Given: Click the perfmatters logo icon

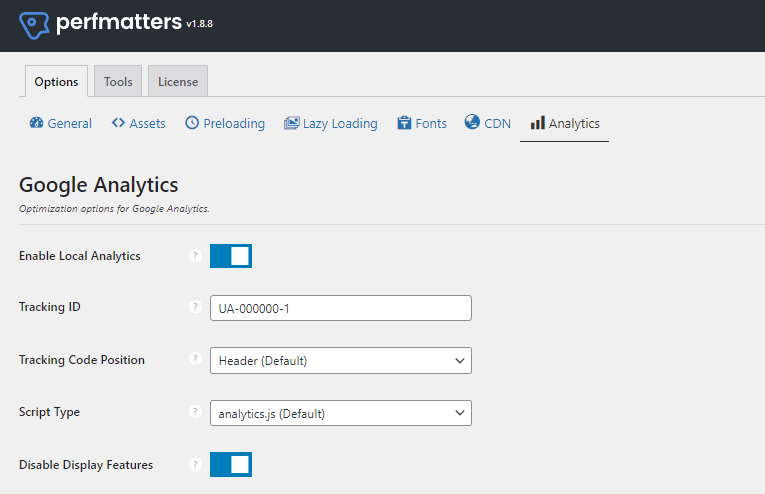Looking at the screenshot, I should coord(34,25).
